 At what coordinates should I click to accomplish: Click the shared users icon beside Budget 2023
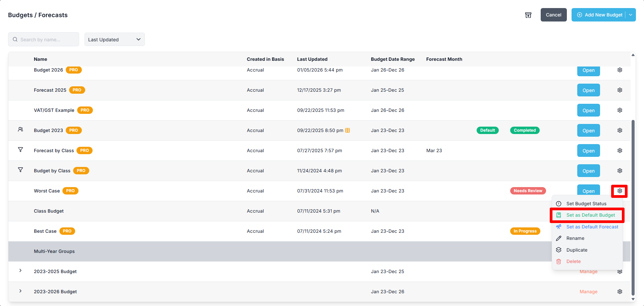20,130
